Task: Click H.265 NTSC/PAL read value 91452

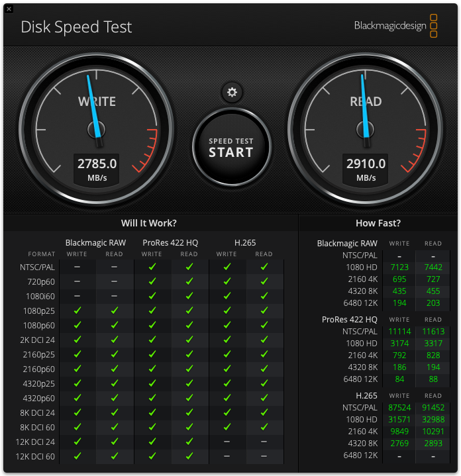Action: pyautogui.click(x=433, y=408)
